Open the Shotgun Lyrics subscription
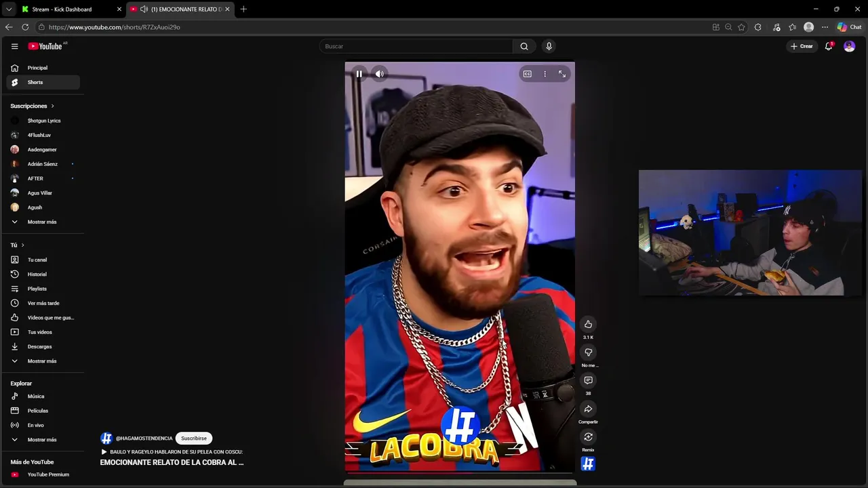Viewport: 868px width, 488px height. (43, 121)
